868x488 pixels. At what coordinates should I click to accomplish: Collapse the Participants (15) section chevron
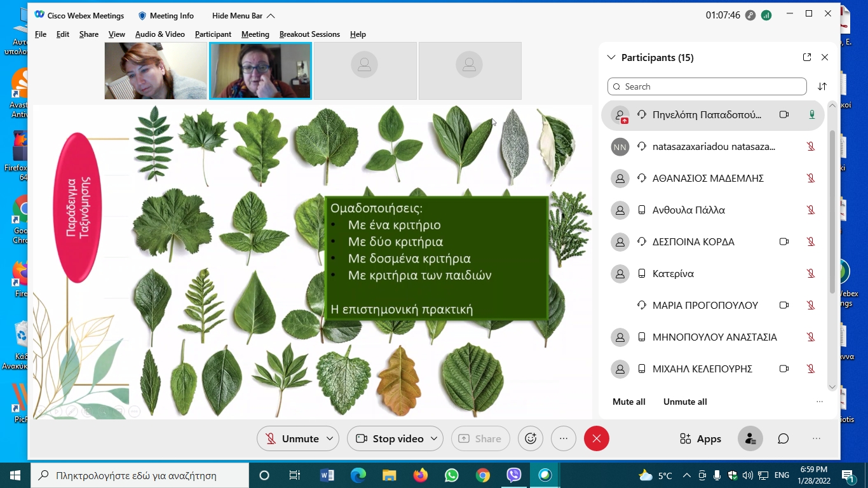point(611,57)
